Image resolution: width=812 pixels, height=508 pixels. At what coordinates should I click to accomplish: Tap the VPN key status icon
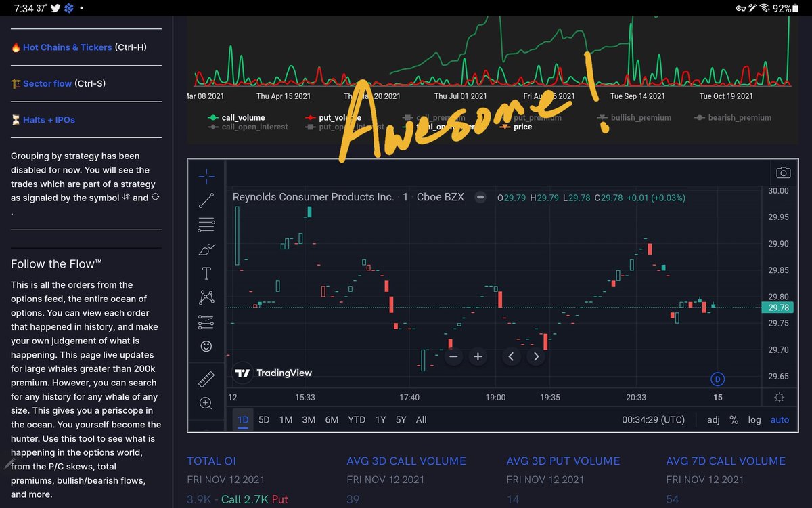coord(740,8)
